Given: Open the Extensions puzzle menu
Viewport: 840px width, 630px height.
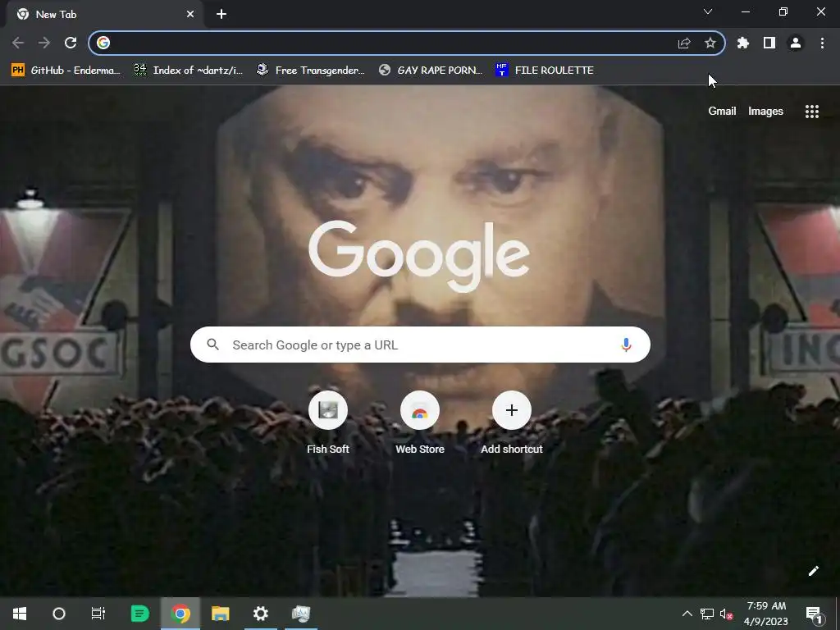Looking at the screenshot, I should point(743,43).
